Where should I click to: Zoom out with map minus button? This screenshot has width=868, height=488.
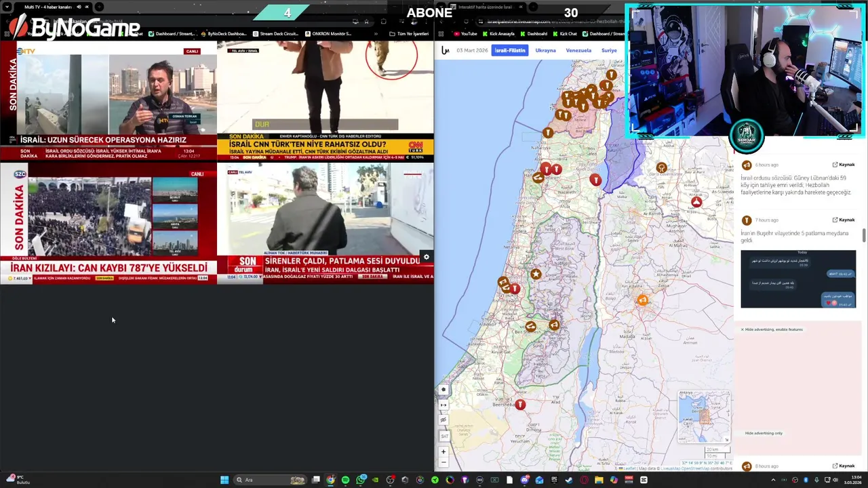tap(443, 462)
